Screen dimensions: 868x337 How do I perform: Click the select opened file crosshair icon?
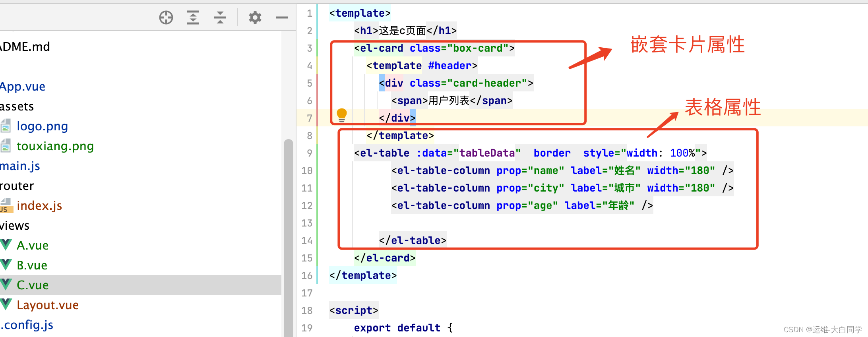pyautogui.click(x=166, y=17)
